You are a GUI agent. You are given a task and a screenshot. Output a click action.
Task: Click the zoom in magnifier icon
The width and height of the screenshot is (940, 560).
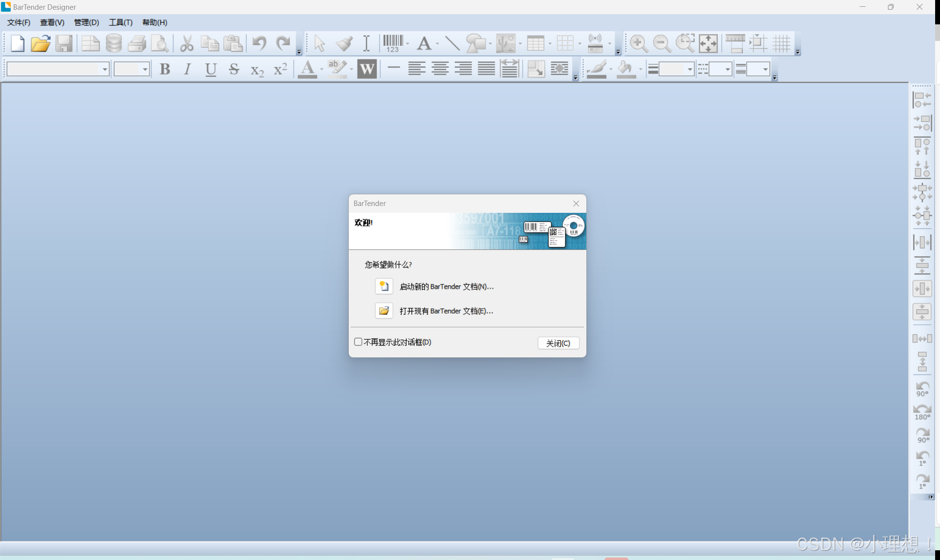pyautogui.click(x=638, y=43)
